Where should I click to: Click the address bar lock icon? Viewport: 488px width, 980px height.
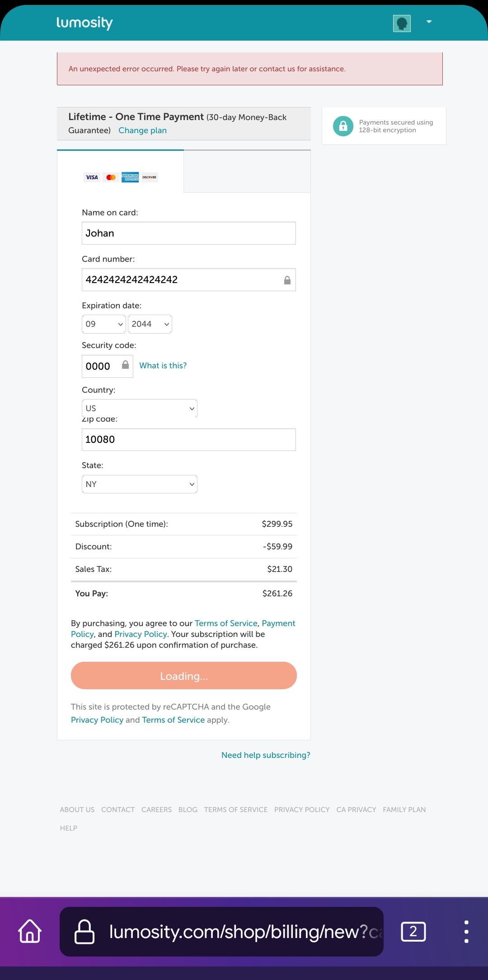[84, 931]
